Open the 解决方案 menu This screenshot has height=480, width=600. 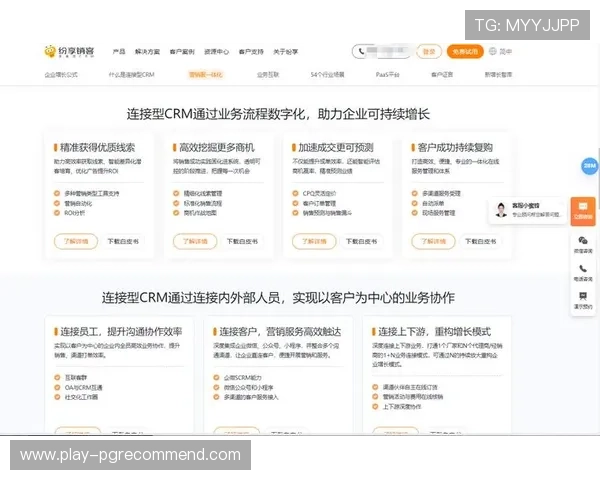(x=147, y=51)
